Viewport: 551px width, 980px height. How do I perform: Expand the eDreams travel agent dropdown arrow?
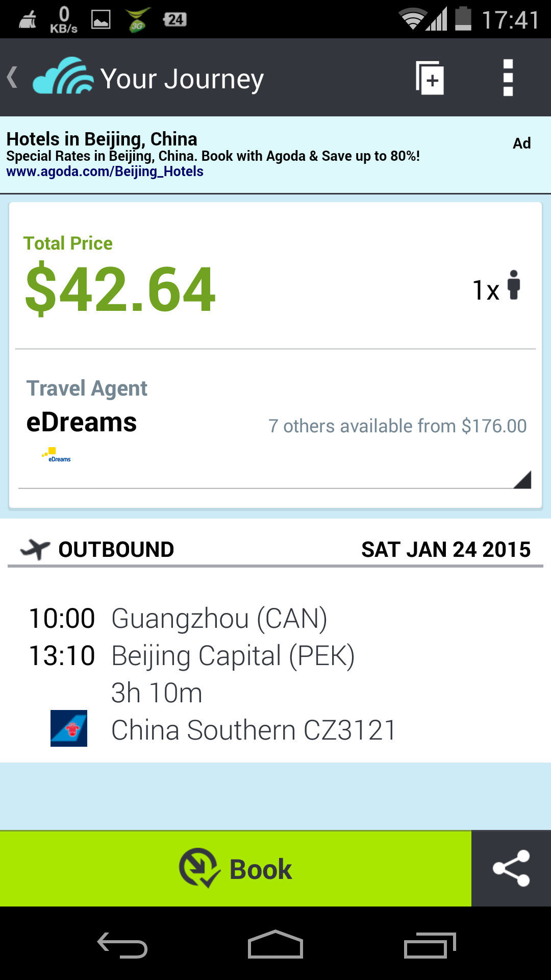[522, 479]
